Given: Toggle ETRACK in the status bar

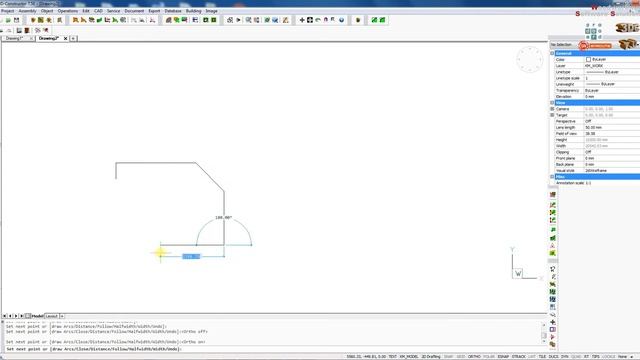Looking at the screenshot, I should pos(519,357).
